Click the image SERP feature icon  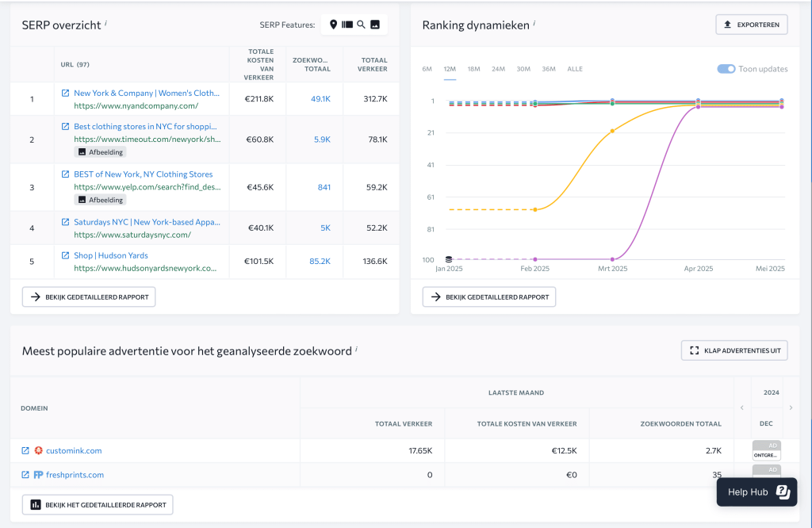pyautogui.click(x=375, y=25)
